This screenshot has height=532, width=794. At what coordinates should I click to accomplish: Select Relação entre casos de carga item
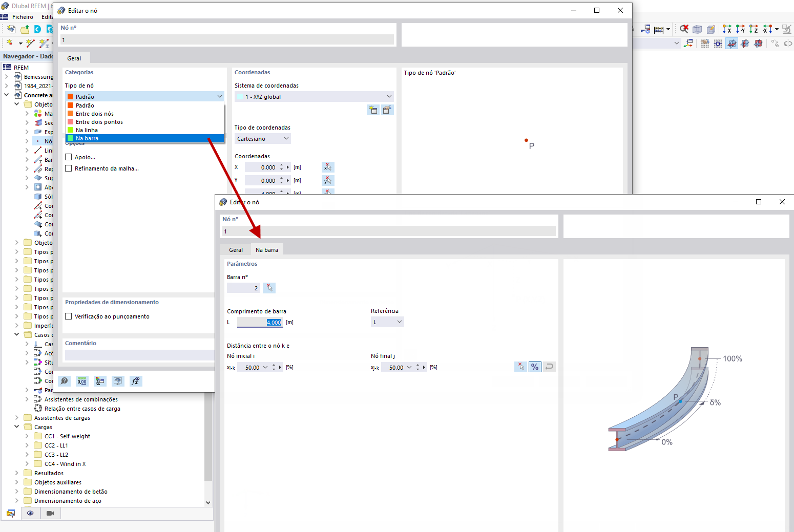(82, 409)
